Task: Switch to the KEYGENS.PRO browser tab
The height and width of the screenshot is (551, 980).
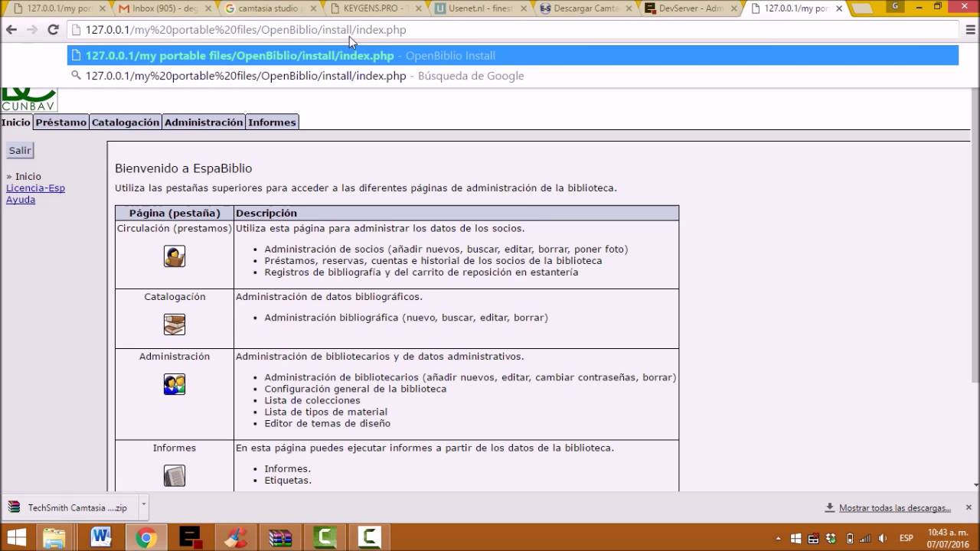Action: tap(375, 8)
